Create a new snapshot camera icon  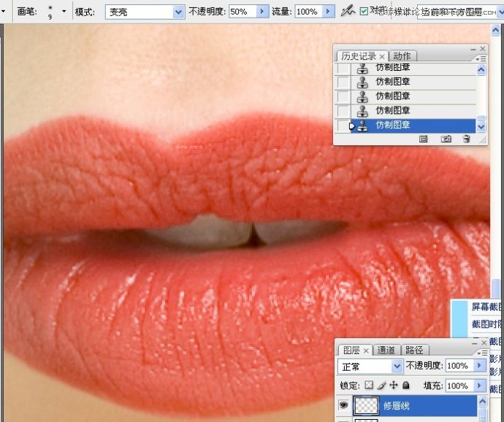click(x=446, y=139)
